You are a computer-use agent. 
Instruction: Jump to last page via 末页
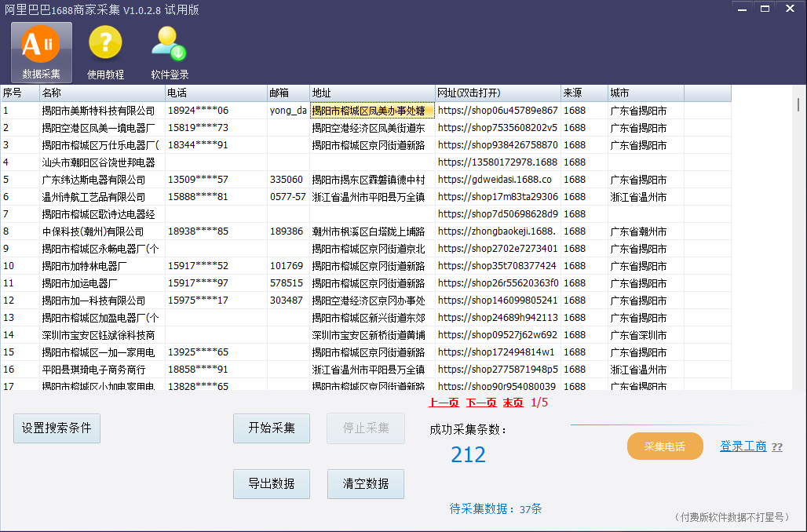pyautogui.click(x=513, y=403)
